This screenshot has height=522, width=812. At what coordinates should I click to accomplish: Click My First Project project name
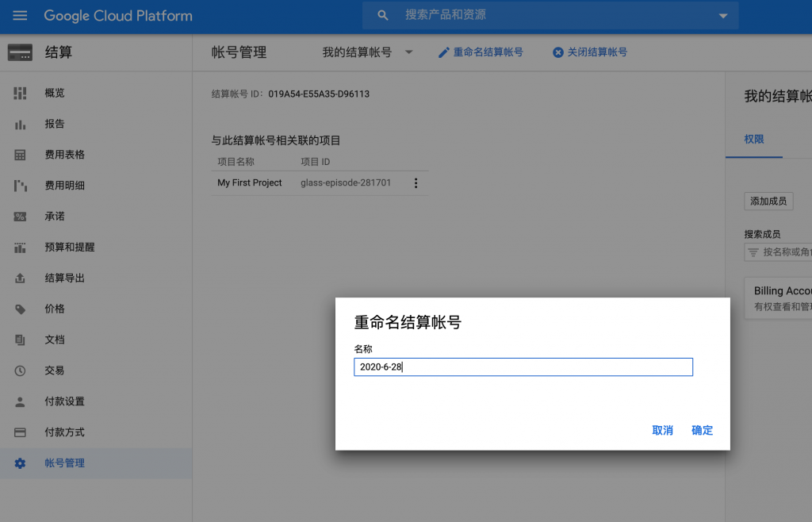(x=250, y=182)
